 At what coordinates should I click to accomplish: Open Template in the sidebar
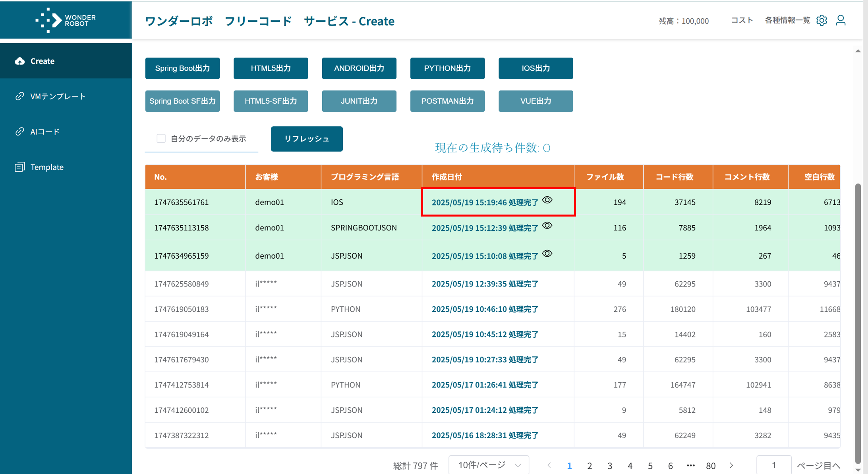point(66,167)
